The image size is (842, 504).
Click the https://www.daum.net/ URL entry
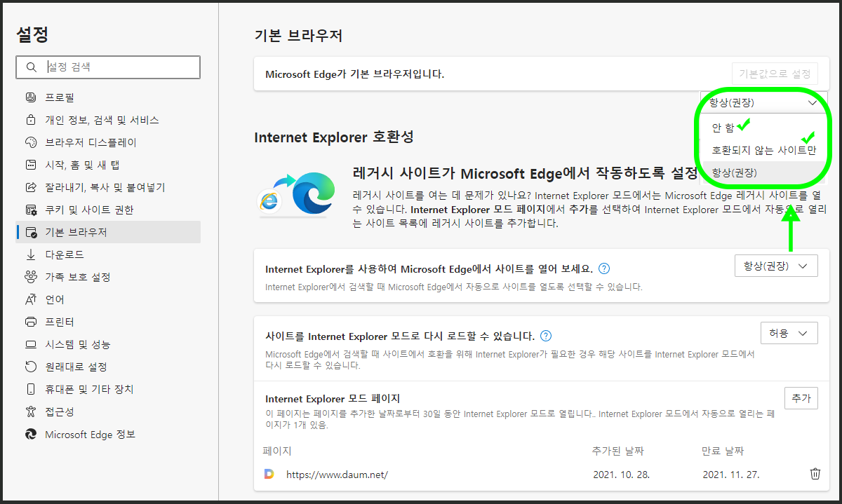point(337,475)
